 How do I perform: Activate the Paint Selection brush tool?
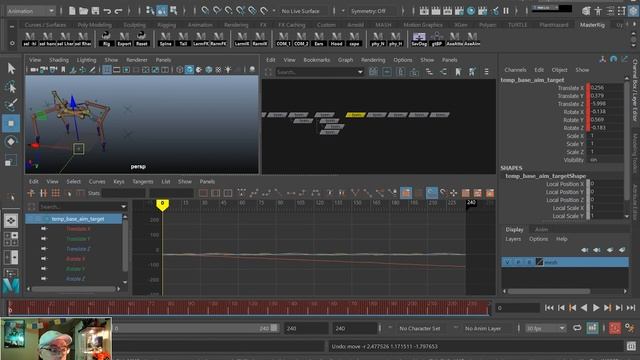point(11,104)
